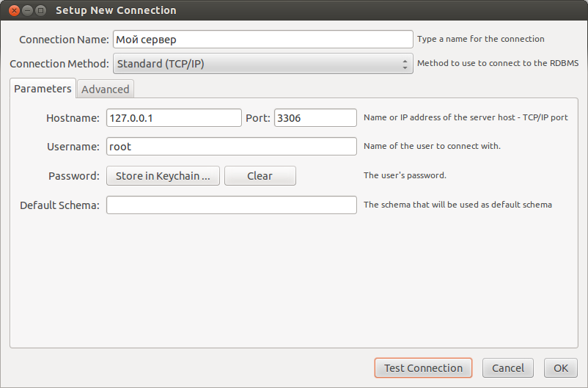Close the Setup New Connection dialog
Image resolution: width=588 pixels, height=388 pixels.
coord(14,10)
